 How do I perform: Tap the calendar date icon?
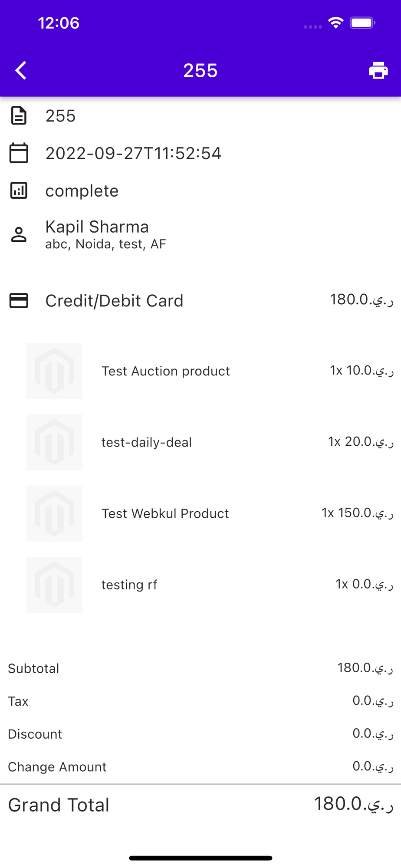19,153
